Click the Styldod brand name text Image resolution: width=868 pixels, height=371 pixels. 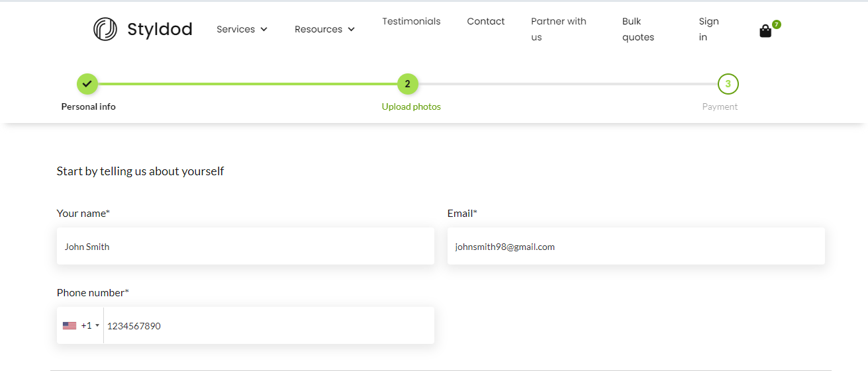160,29
